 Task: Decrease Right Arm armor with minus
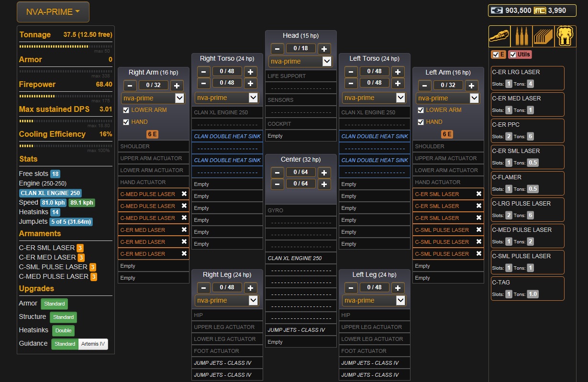pos(130,86)
